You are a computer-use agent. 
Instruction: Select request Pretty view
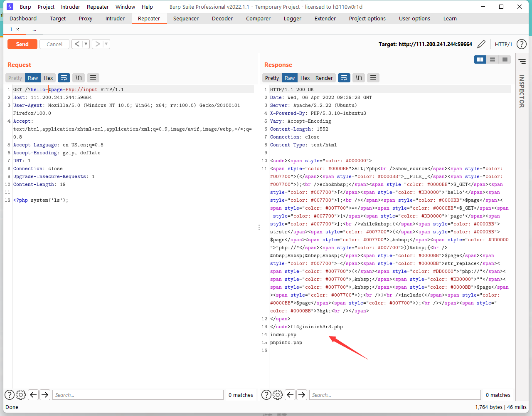coord(15,78)
